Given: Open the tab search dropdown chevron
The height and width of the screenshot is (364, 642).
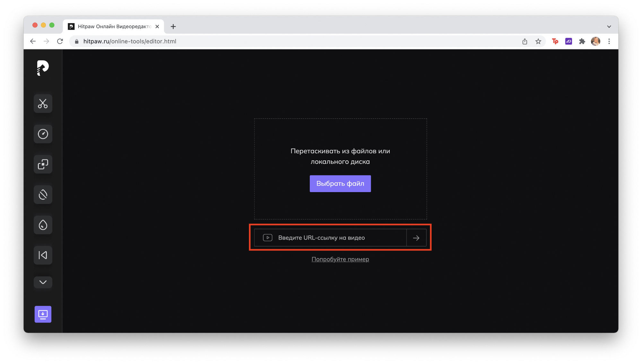Looking at the screenshot, I should pyautogui.click(x=609, y=27).
